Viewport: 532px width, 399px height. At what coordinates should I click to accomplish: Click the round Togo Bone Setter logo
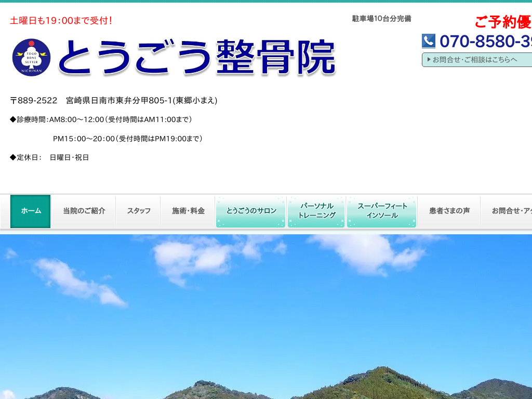click(x=31, y=58)
